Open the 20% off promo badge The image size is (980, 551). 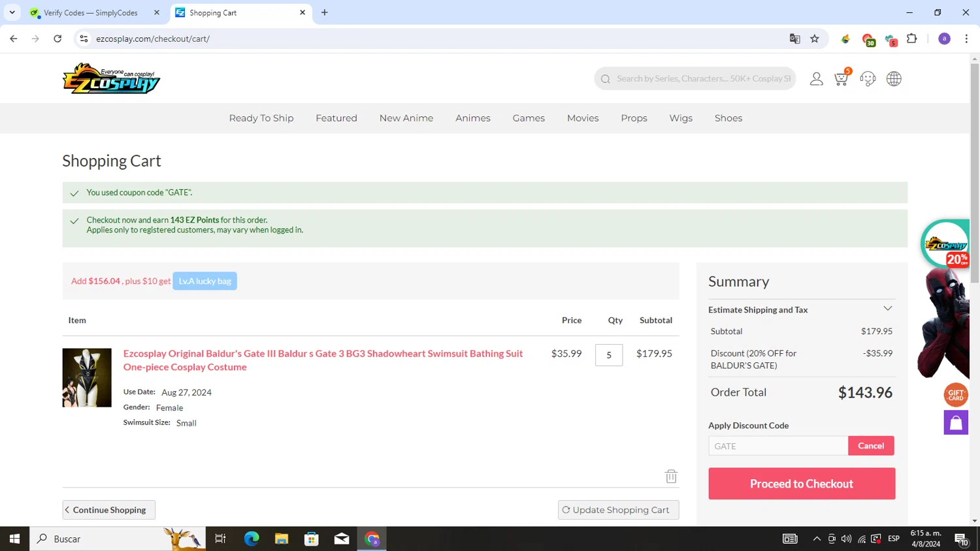[947, 244]
